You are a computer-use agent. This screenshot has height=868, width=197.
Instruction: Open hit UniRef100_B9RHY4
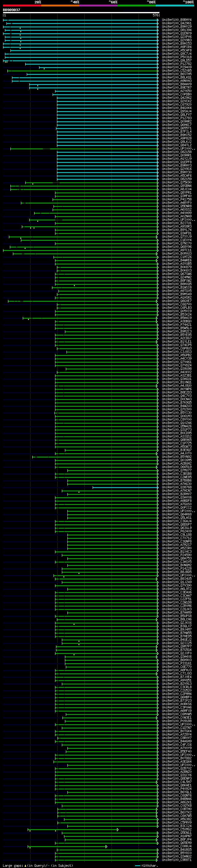[x=176, y=20]
